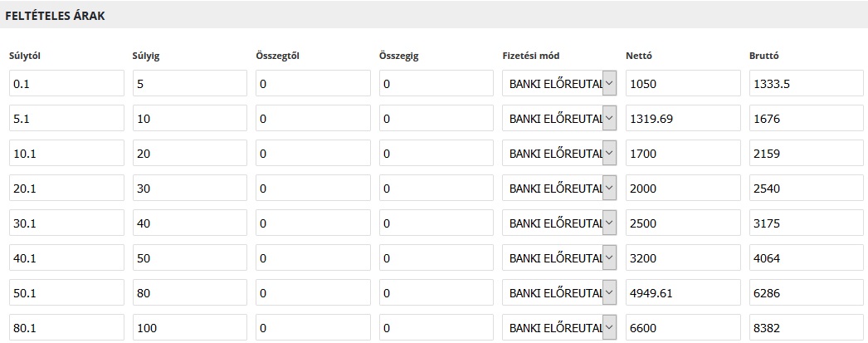Select Súlytól field containing 0.1
The image size is (868, 343).
[x=66, y=83]
